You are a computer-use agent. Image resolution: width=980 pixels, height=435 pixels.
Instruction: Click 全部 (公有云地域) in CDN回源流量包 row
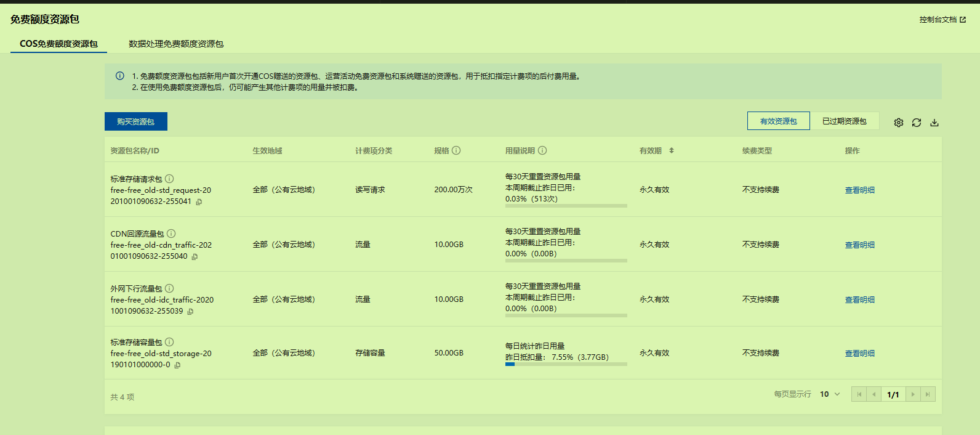284,245
